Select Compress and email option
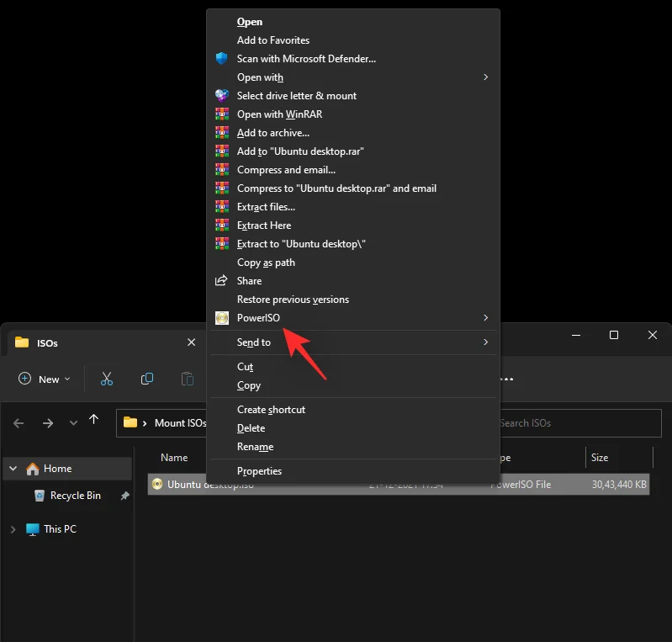The image size is (672, 642). pos(353,170)
